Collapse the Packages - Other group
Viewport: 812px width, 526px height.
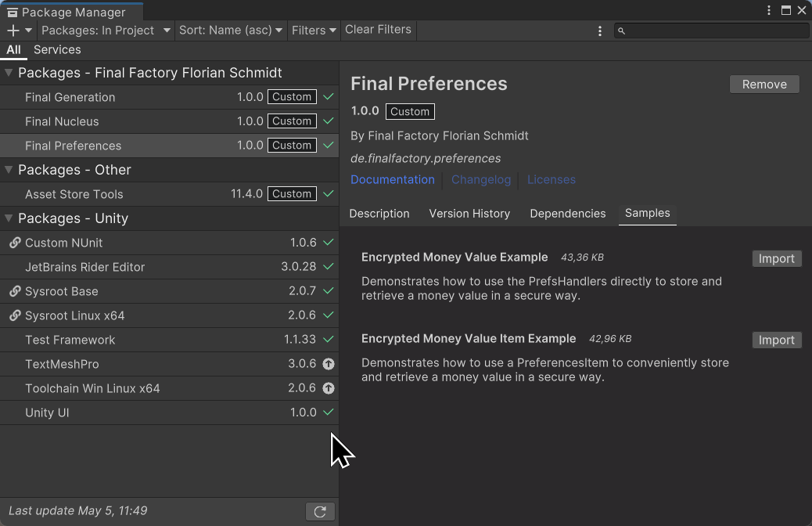coord(9,169)
